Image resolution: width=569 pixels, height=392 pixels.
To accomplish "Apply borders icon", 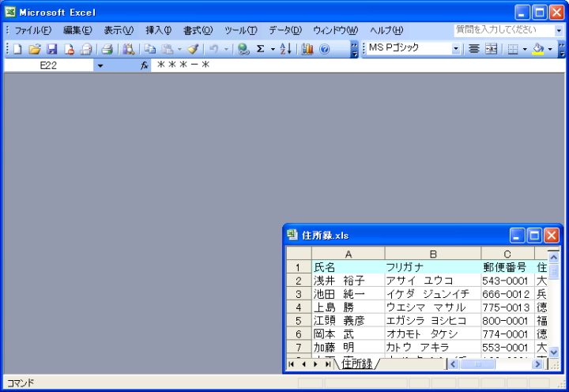I will (513, 49).
